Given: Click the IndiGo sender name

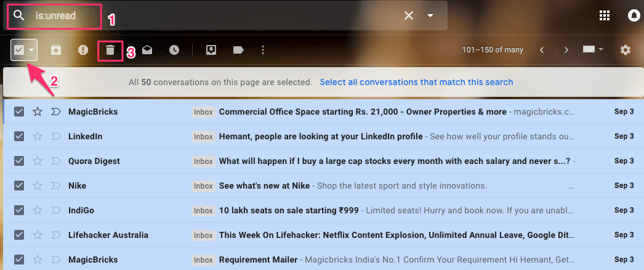Looking at the screenshot, I should 81,210.
